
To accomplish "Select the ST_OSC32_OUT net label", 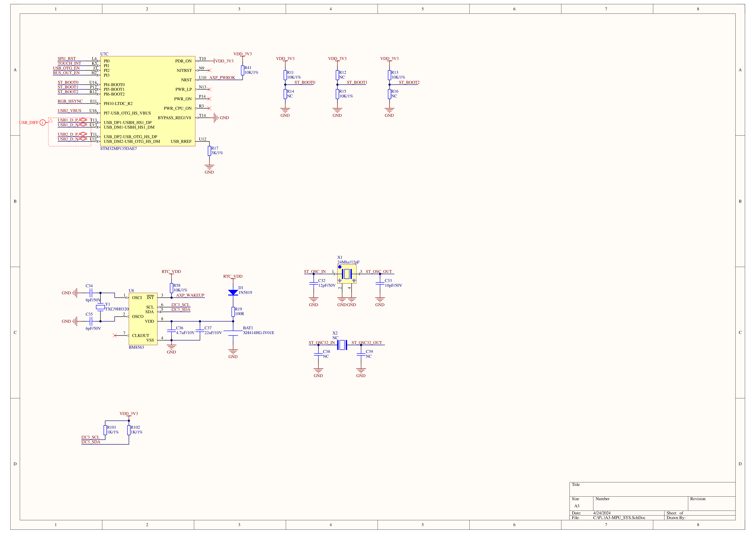I will [x=366, y=343].
